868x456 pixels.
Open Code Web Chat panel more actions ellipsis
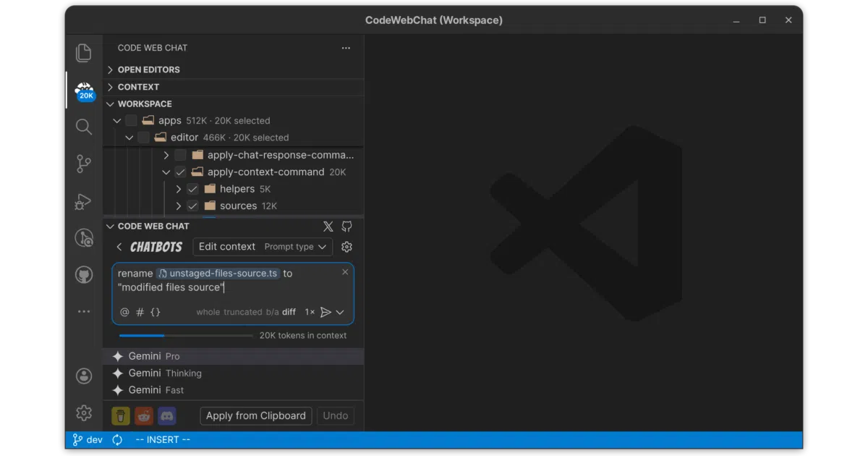[x=346, y=48]
